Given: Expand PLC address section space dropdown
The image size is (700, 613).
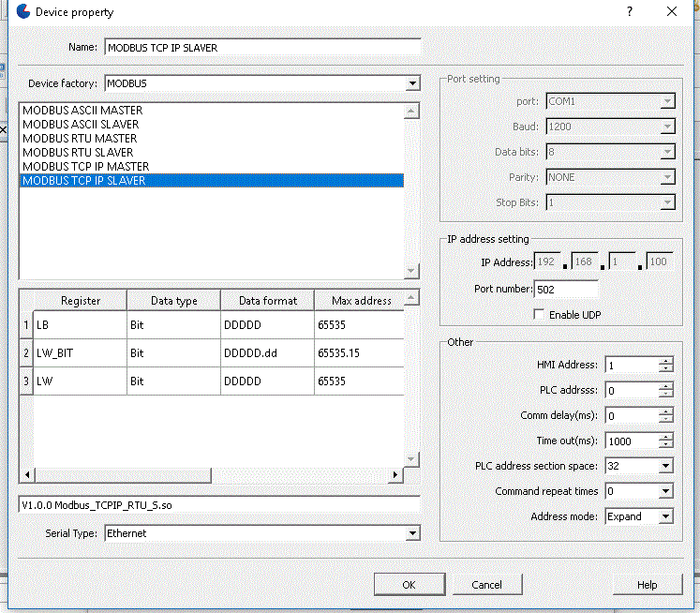Looking at the screenshot, I should click(x=665, y=466).
